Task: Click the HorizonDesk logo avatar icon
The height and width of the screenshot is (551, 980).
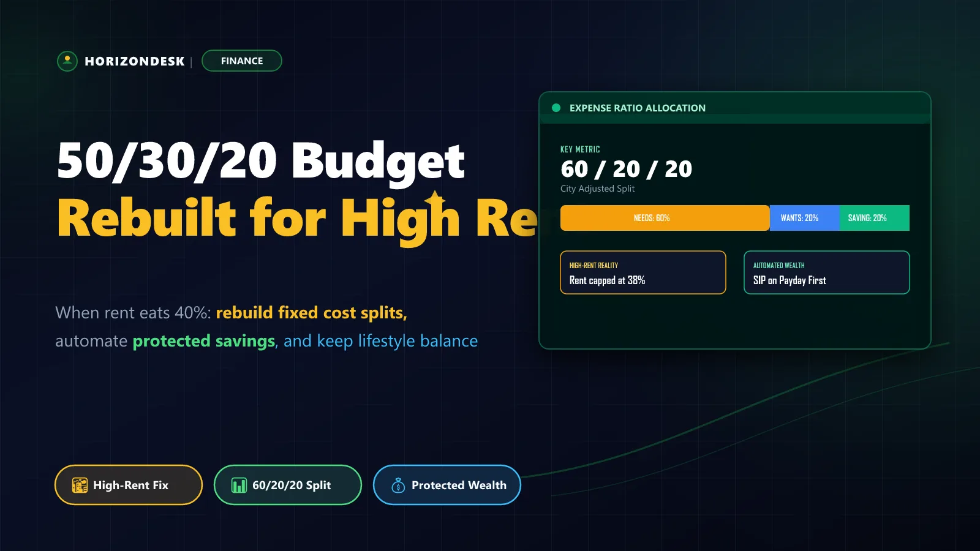Action: coord(67,61)
